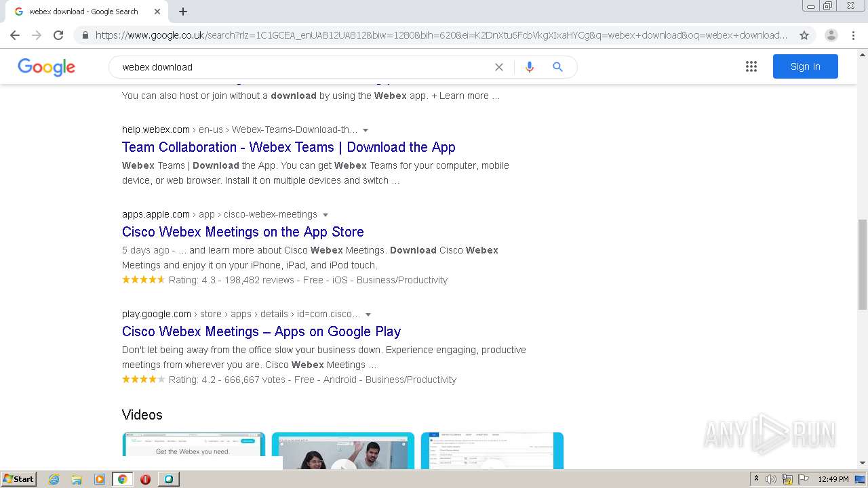868x488 pixels.
Task: Show hidden system tray icons
Action: pyautogui.click(x=756, y=479)
